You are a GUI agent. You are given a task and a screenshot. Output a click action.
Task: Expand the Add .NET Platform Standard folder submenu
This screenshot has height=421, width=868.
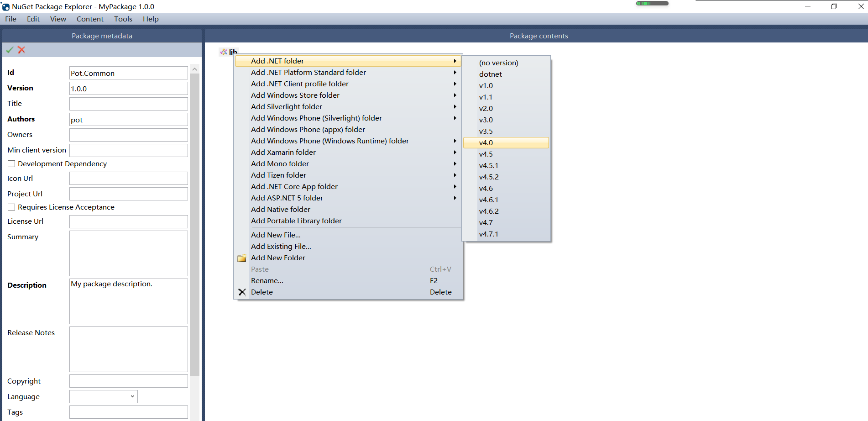click(x=348, y=73)
